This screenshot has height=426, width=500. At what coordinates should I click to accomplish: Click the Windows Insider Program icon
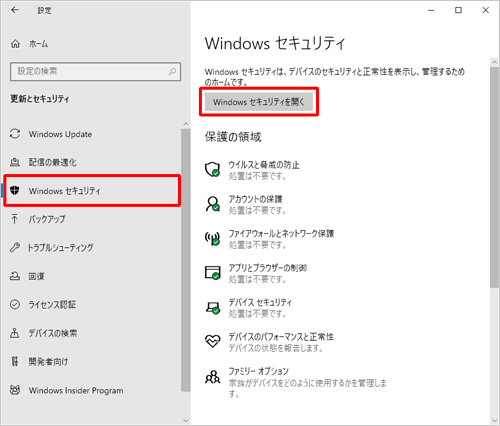[15, 390]
